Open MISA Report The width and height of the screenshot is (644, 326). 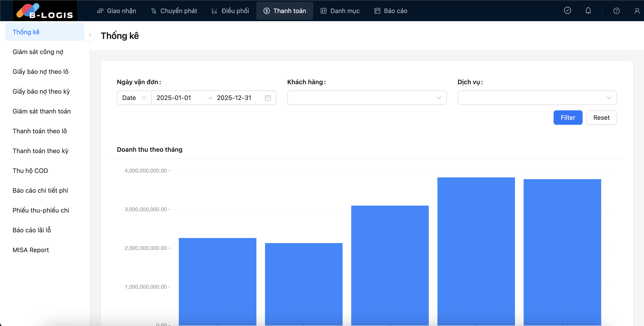(45, 250)
